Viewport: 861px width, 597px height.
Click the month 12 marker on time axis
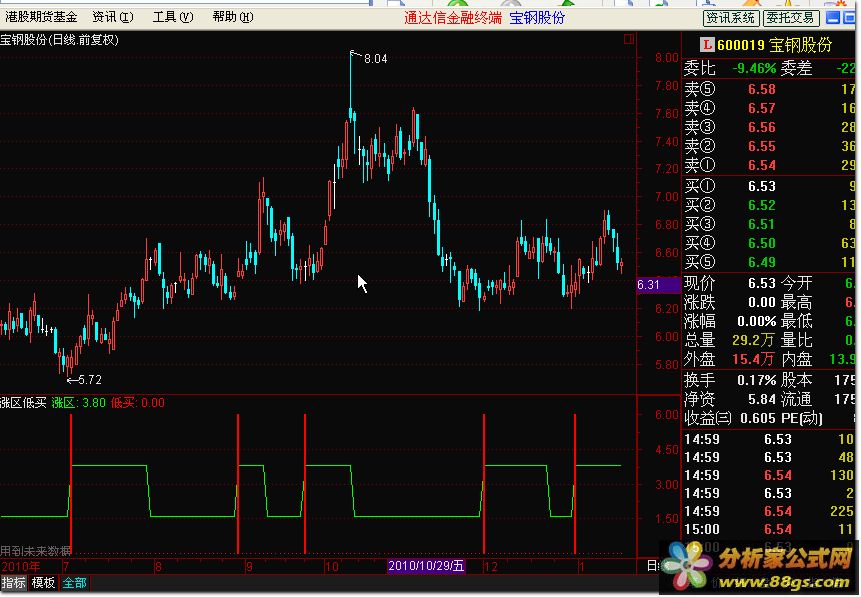coord(490,566)
